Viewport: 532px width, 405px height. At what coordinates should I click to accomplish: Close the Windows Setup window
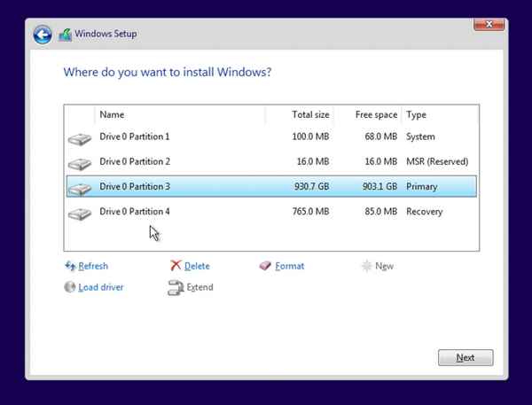pos(489,24)
